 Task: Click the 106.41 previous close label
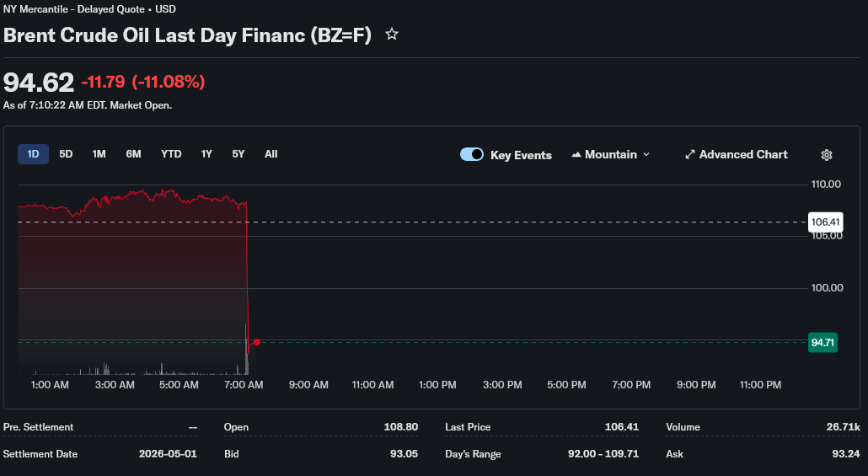825,222
